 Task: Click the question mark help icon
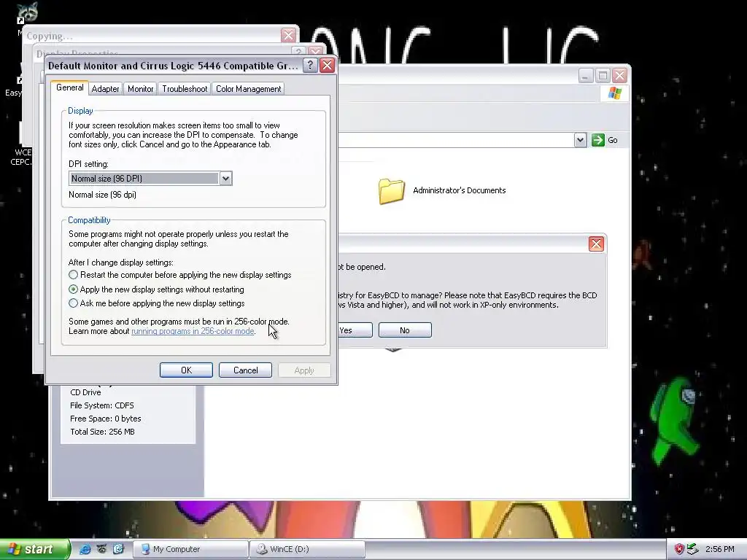(310, 65)
